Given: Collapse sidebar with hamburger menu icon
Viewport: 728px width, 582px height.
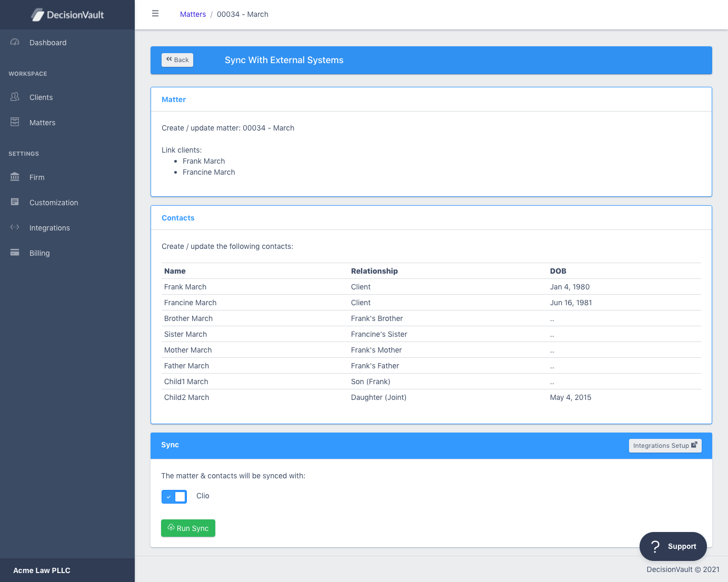Looking at the screenshot, I should pyautogui.click(x=155, y=14).
